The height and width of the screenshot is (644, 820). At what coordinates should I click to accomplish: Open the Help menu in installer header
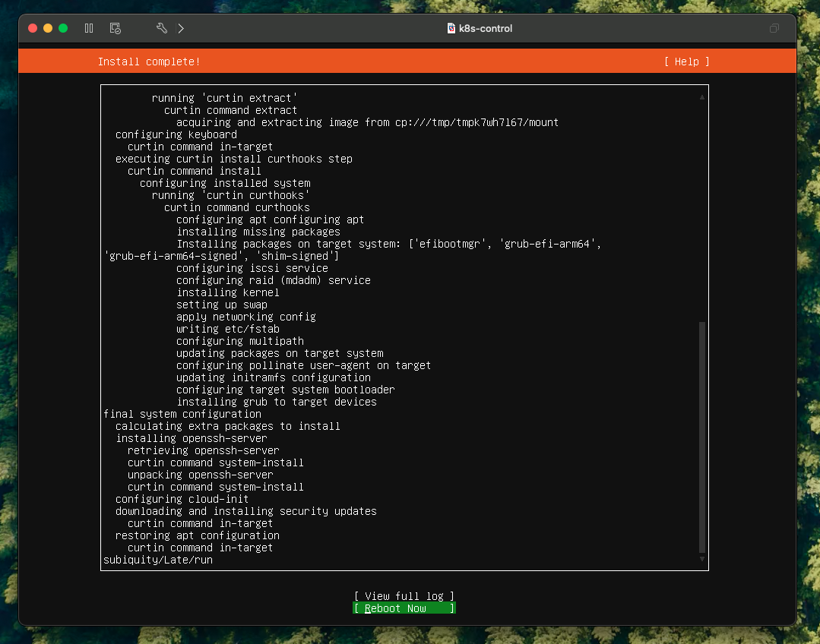coord(686,62)
